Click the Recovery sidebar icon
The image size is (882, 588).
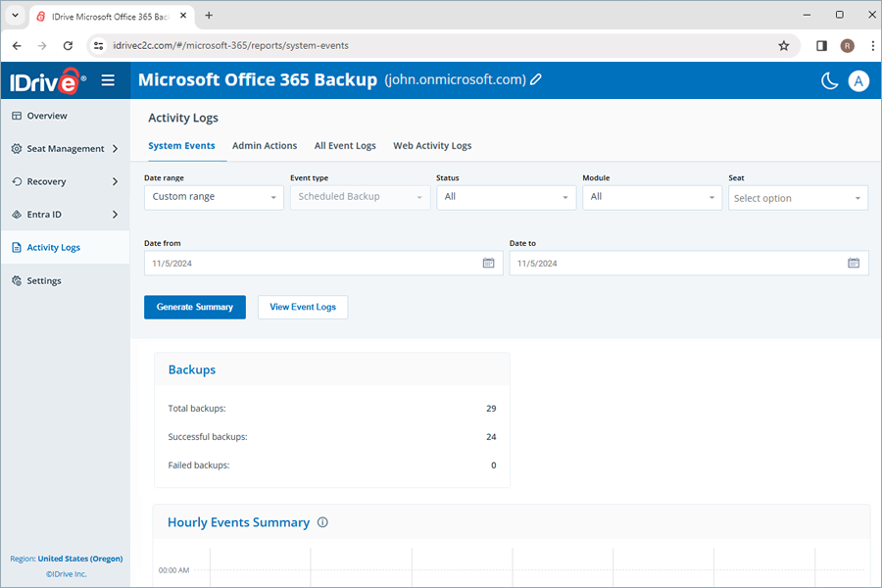(17, 181)
